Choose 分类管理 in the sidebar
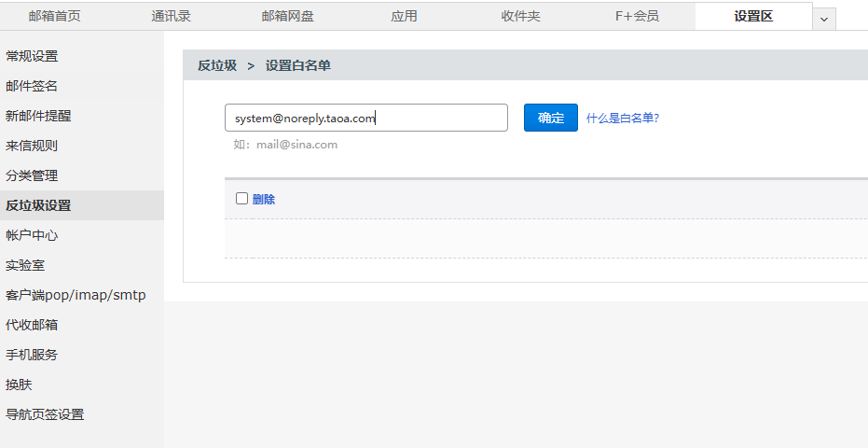The image size is (868, 448). [32, 175]
